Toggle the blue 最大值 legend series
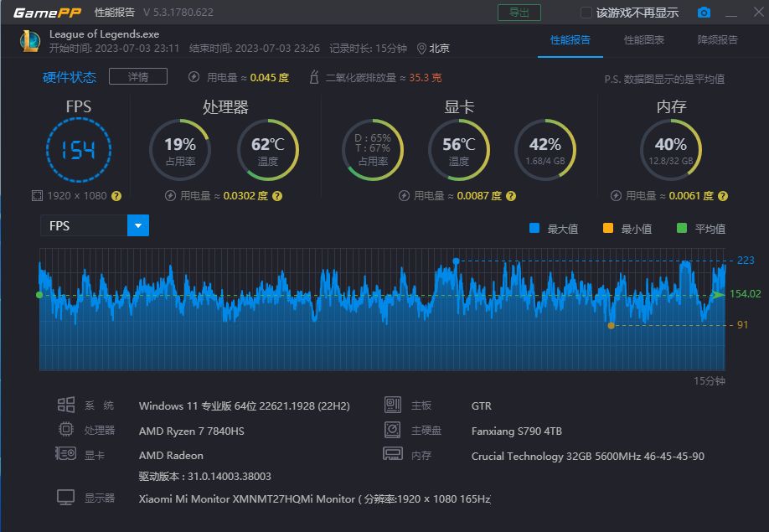The height and width of the screenshot is (532, 769). (534, 229)
